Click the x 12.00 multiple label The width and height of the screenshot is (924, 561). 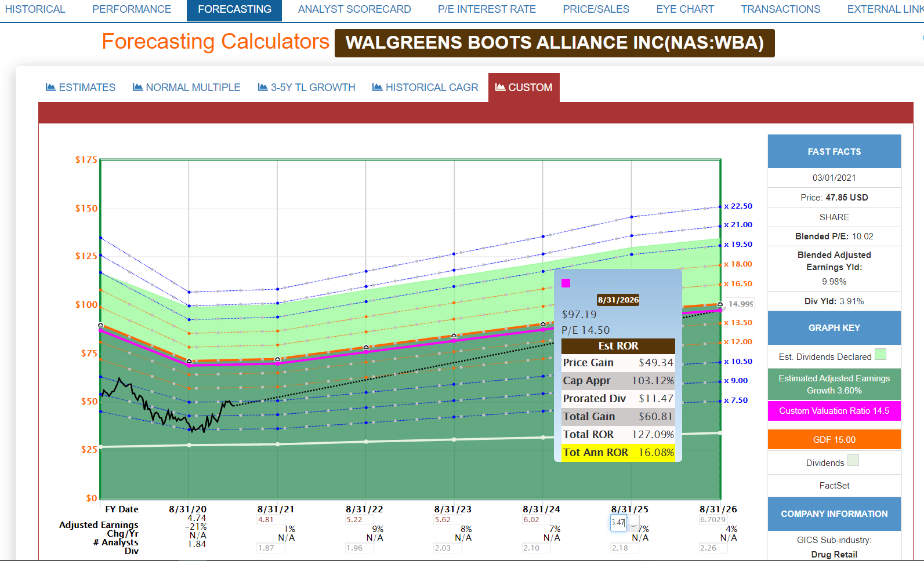coord(738,341)
